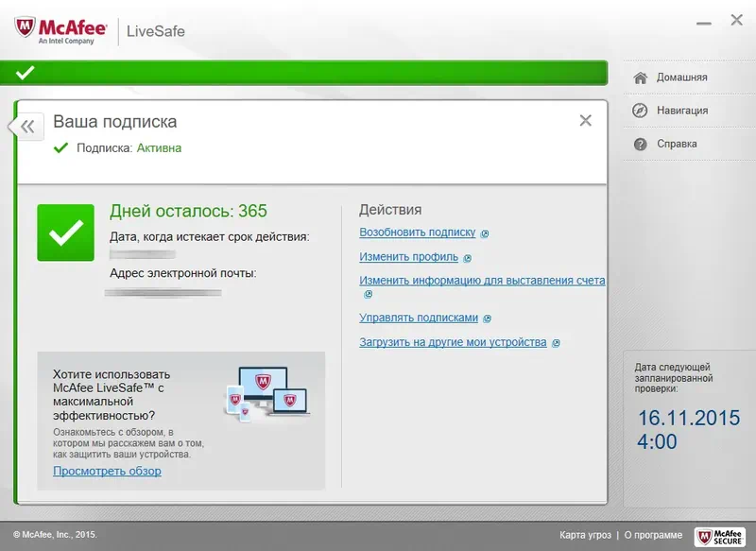Open Загрузить на другие мои устройства link
Image resolution: width=756 pixels, height=551 pixels.
453,342
